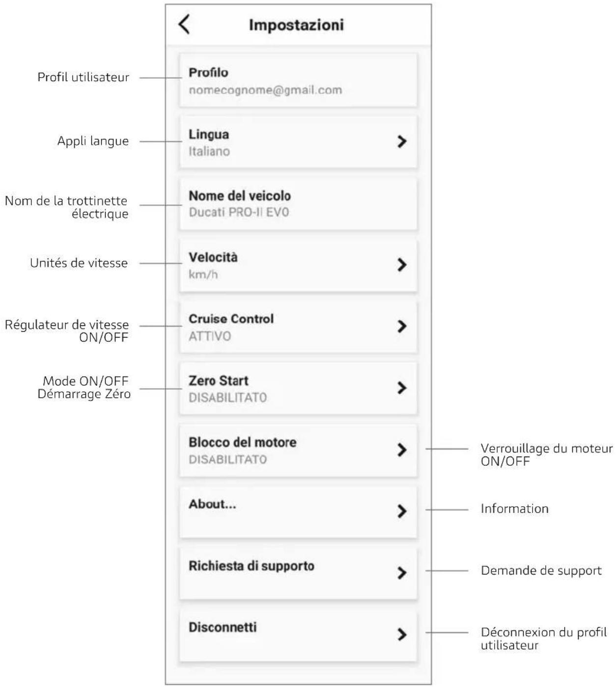Click the Ducati PRO-II EVO name field

[x=239, y=212]
